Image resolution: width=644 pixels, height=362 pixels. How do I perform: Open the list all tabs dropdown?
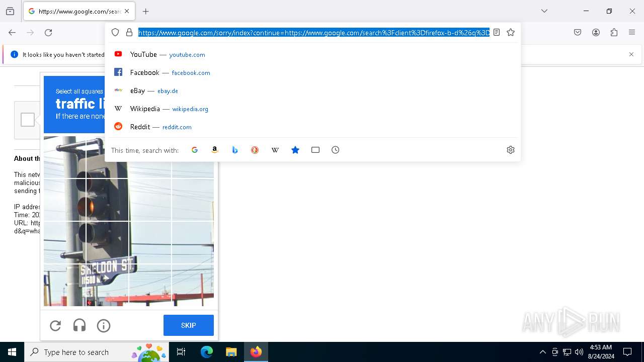[544, 11]
